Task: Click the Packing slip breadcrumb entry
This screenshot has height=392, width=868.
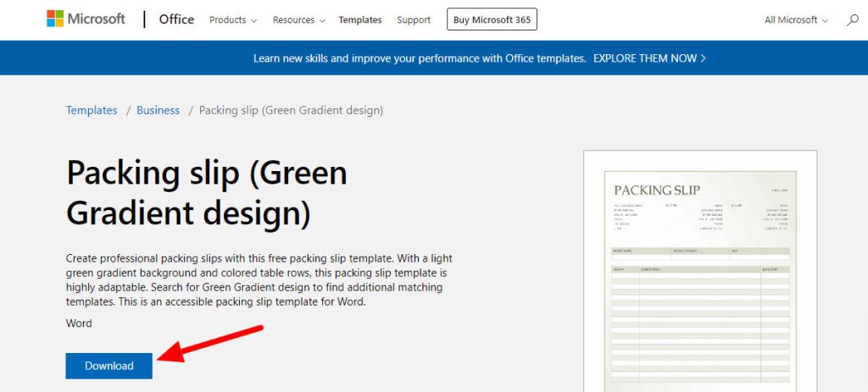Action: click(x=291, y=110)
